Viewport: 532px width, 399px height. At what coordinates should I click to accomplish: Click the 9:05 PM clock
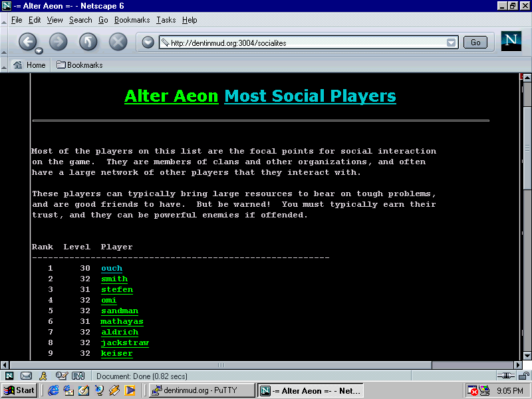510,391
